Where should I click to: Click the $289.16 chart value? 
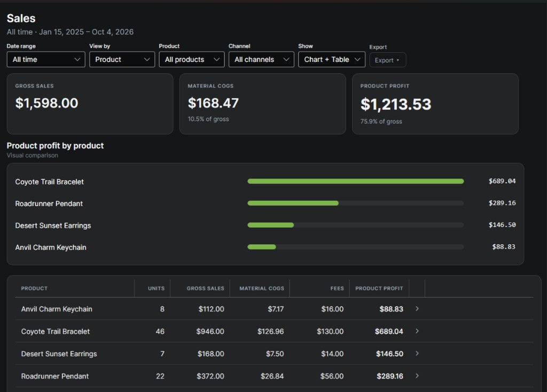click(502, 203)
